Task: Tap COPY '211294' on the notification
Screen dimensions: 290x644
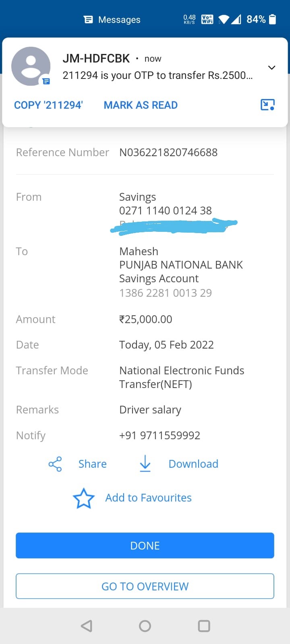Action: click(x=48, y=105)
